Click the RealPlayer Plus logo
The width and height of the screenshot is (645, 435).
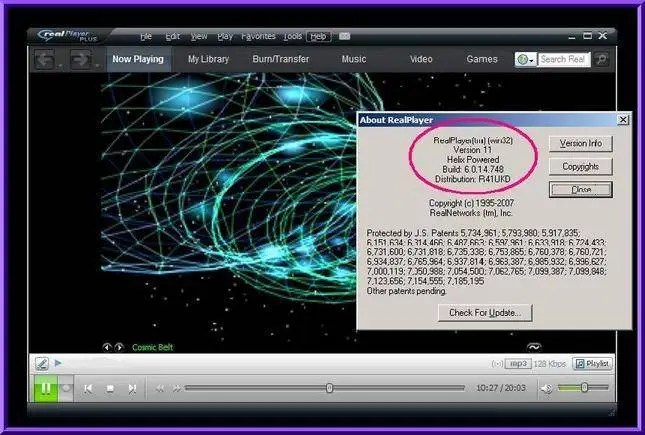click(x=68, y=36)
